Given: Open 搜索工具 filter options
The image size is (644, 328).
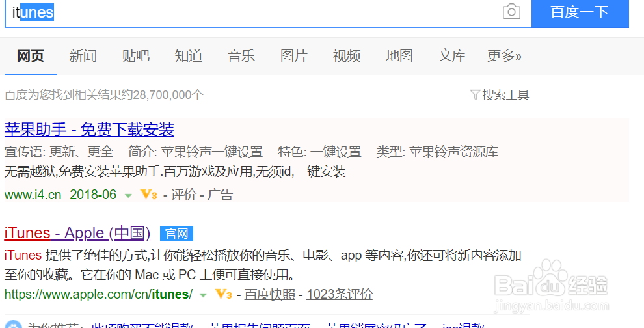Looking at the screenshot, I should click(505, 95).
